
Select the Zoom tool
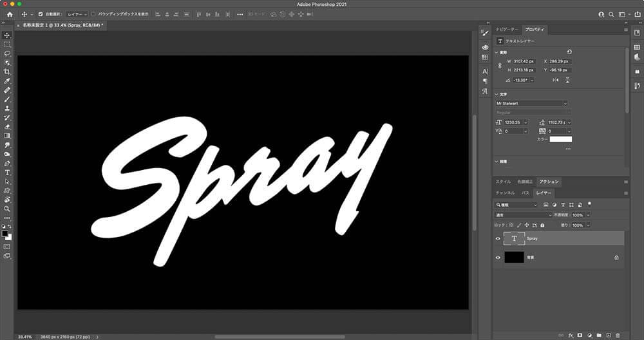click(x=7, y=209)
